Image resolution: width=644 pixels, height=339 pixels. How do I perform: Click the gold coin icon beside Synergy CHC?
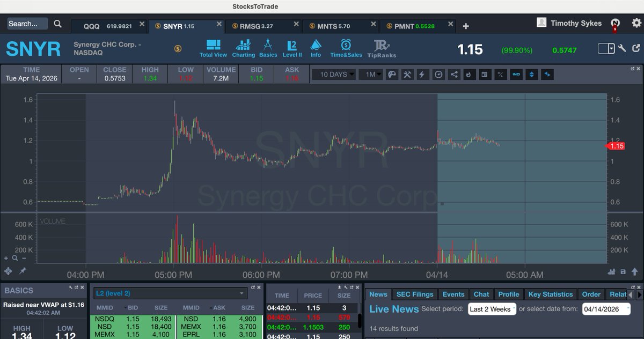pyautogui.click(x=178, y=49)
